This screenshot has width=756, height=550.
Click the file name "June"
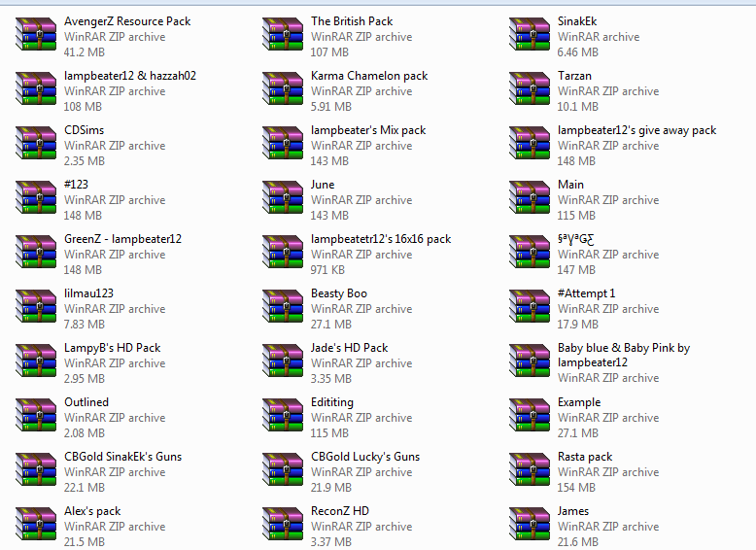tap(323, 185)
